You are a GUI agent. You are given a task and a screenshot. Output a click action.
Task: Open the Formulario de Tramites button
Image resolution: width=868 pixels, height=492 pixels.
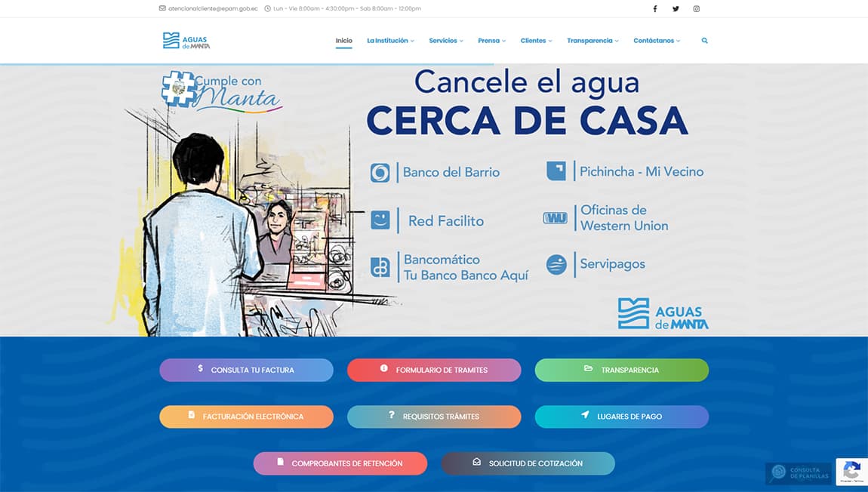pos(434,370)
